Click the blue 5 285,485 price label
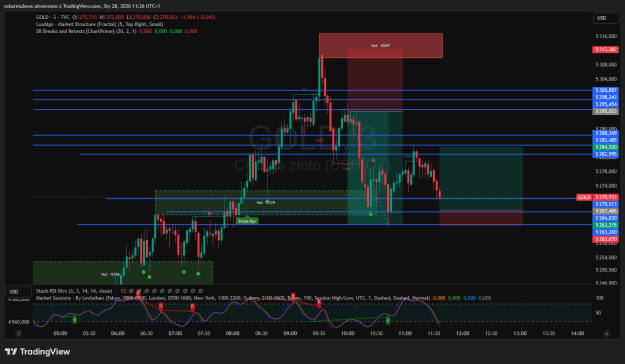The width and height of the screenshot is (625, 364). [x=605, y=140]
